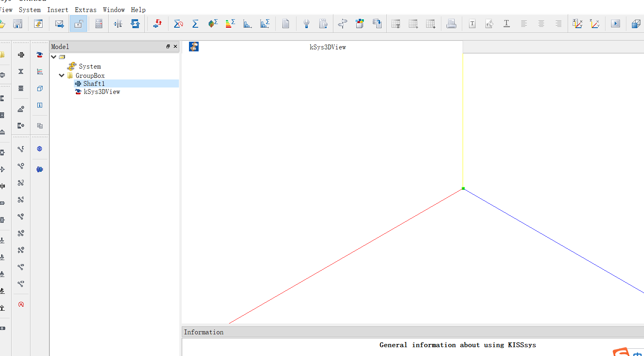Viewport: 644px width, 356px height.
Task: Click the blue gearbox assembly palette icon
Action: (39, 169)
